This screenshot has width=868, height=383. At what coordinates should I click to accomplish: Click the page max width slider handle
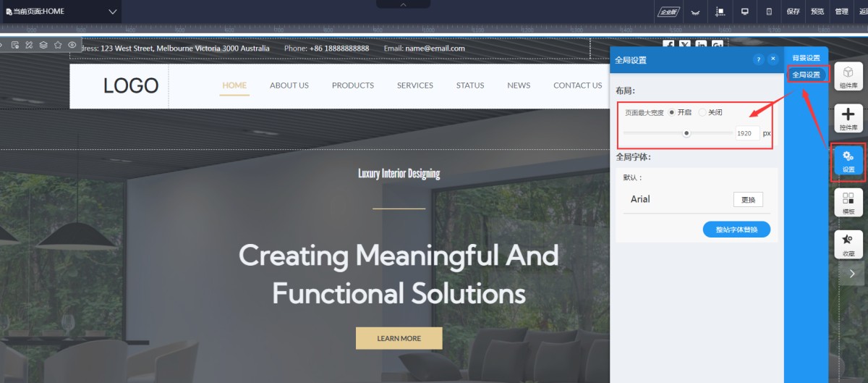(686, 133)
